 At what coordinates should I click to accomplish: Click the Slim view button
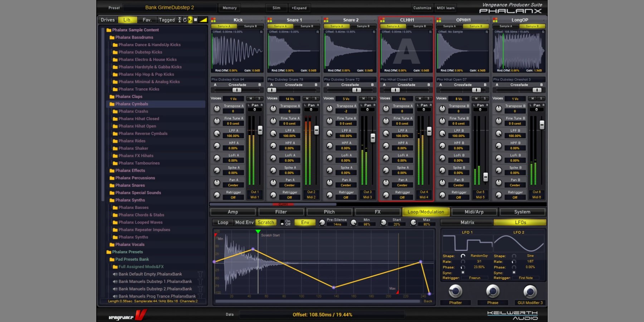tap(276, 8)
